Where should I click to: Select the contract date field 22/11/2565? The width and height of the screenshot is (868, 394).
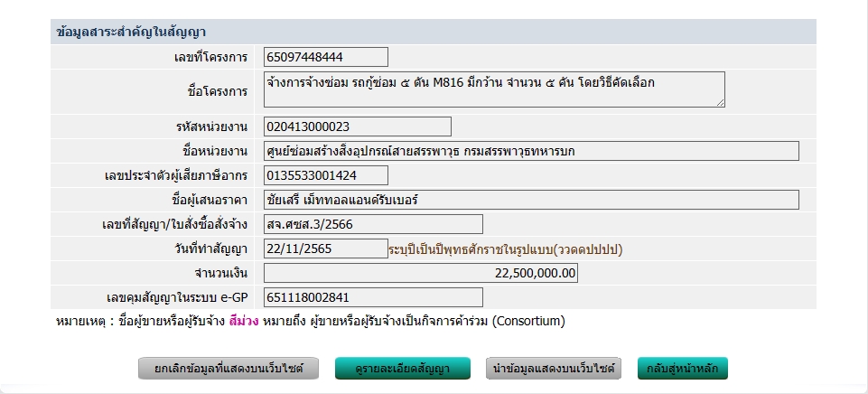coord(326,249)
